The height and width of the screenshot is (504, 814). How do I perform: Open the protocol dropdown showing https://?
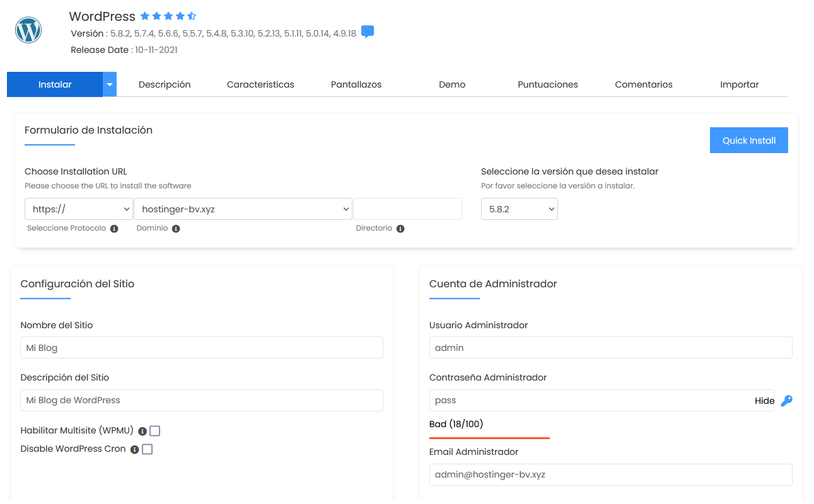[78, 209]
